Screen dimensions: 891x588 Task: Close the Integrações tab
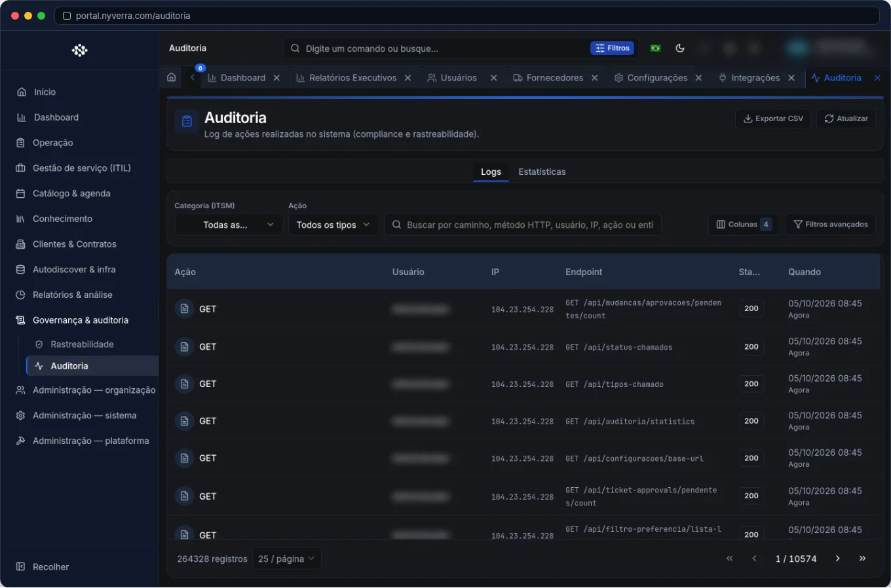click(791, 78)
